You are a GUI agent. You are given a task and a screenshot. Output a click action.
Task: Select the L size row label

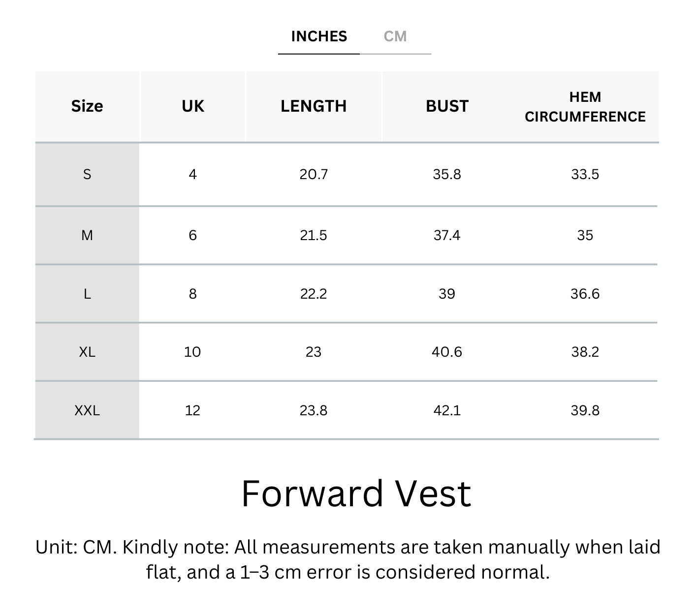click(x=87, y=294)
